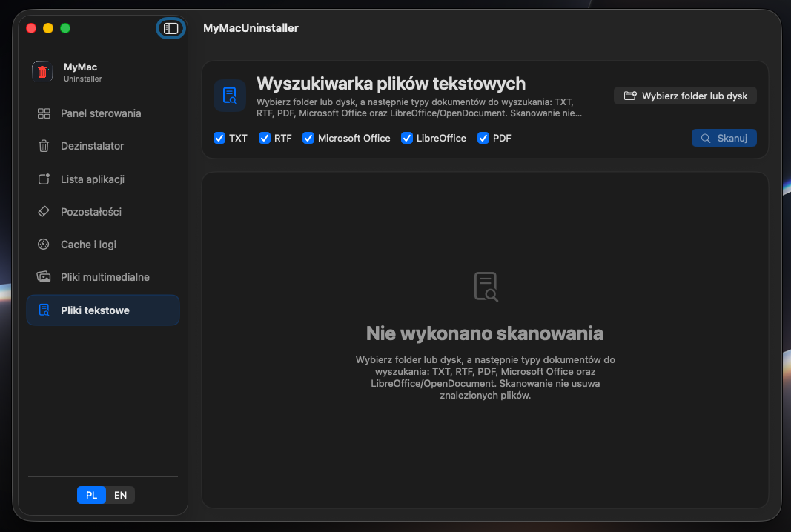
Task: Go to Dezinstalator section
Action: click(x=103, y=146)
